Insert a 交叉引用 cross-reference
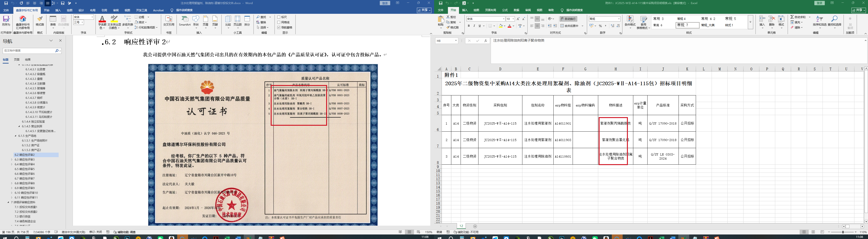The image size is (868, 239). (x=169, y=21)
